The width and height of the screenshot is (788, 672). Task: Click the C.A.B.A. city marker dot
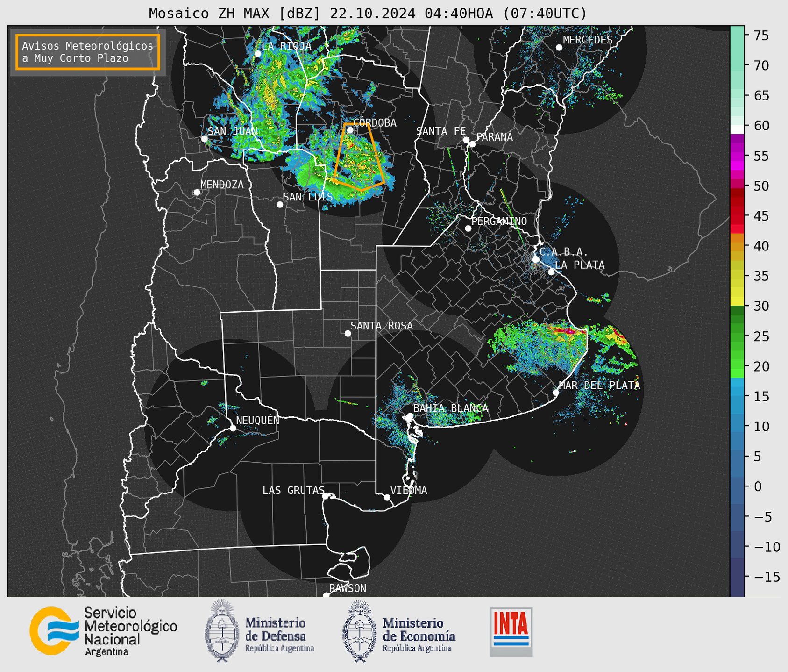[536, 259]
